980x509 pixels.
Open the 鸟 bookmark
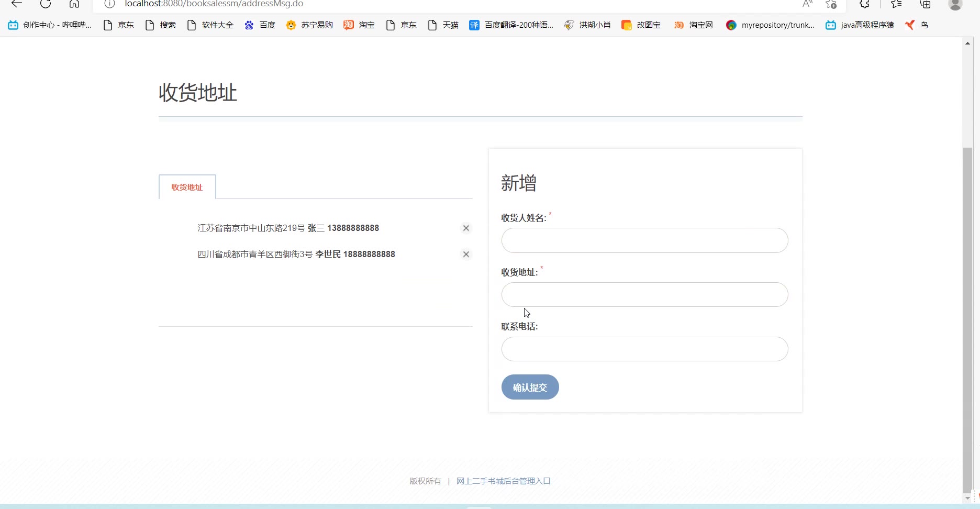click(917, 25)
